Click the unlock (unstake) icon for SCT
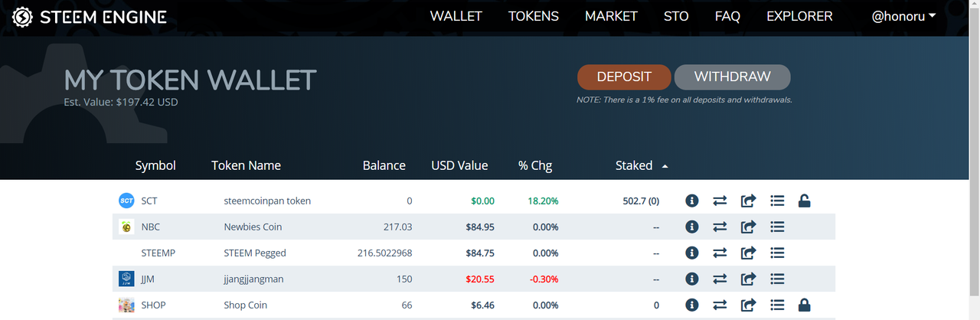The width and height of the screenshot is (980, 320). coord(804,201)
